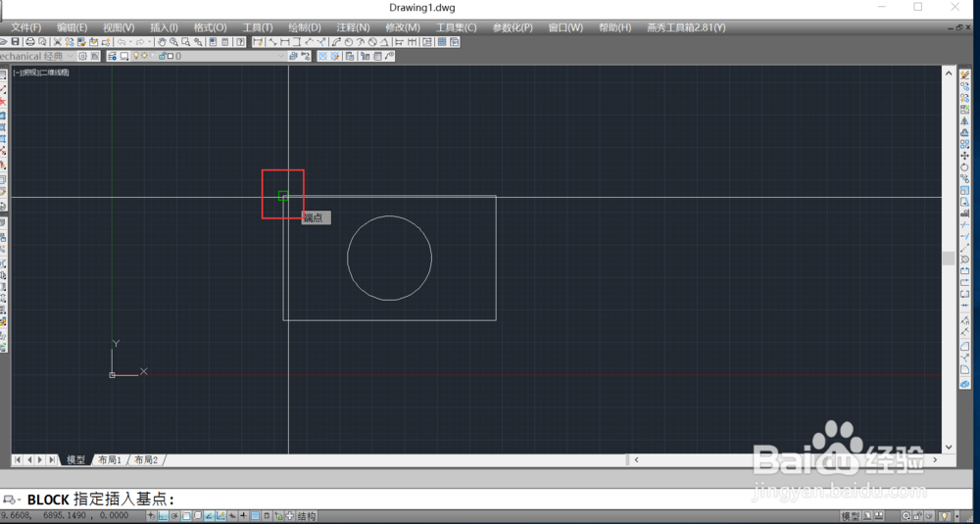Select the Zoom Window icon
This screenshot has height=524, width=980.
(x=185, y=42)
